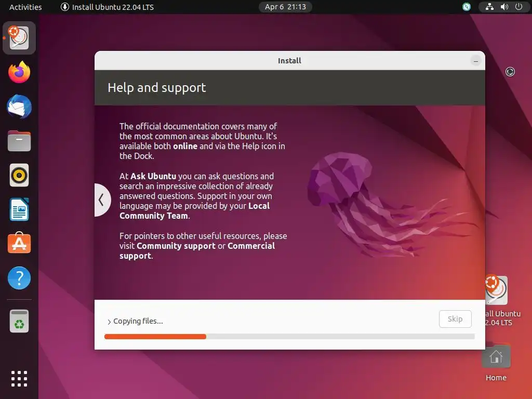Open the Help question mark icon
The image size is (532, 399).
pos(19,278)
